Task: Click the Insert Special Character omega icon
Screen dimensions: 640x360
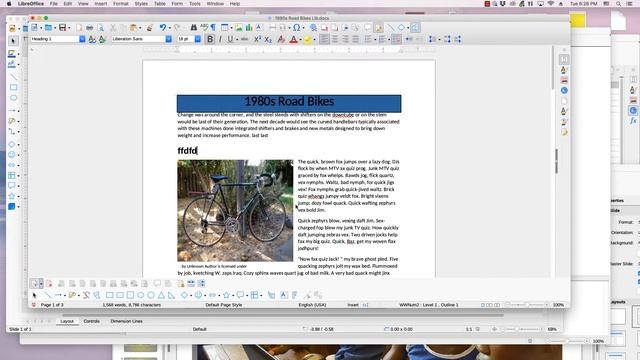Action: point(297,27)
